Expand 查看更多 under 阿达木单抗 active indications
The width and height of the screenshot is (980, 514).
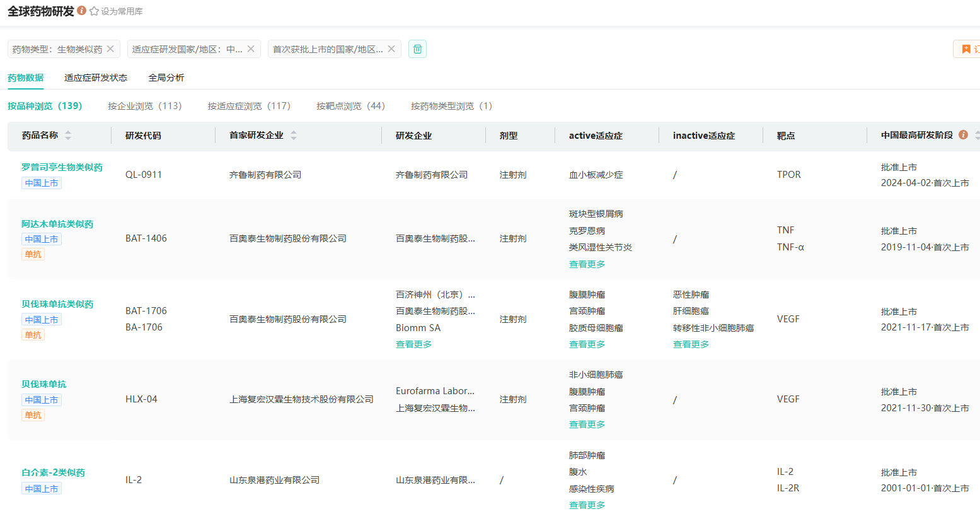click(587, 264)
